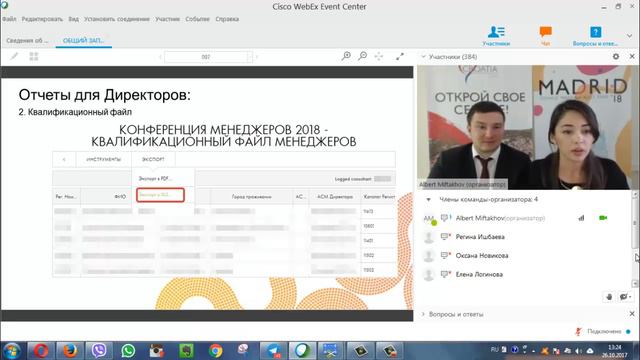Click Елена Логинова's monitor status icon
The height and width of the screenshot is (360, 640).
pos(445,274)
